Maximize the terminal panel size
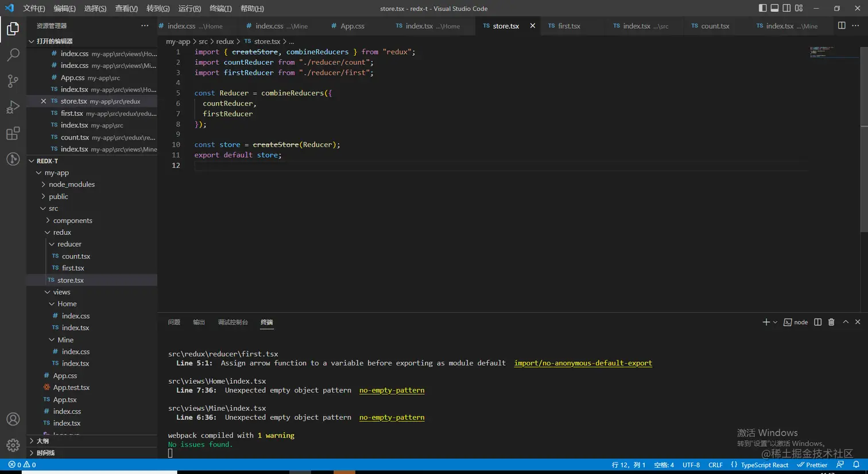This screenshot has width=868, height=474. pyautogui.click(x=845, y=322)
